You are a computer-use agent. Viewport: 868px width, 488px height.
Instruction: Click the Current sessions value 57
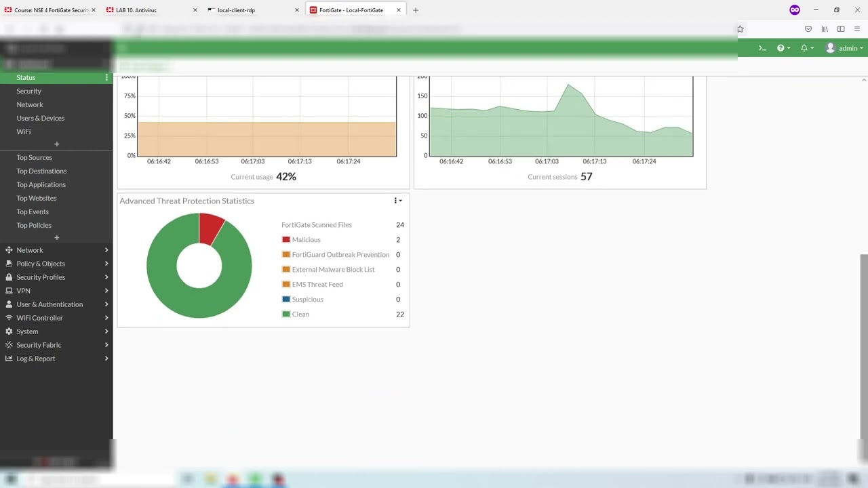tap(587, 177)
